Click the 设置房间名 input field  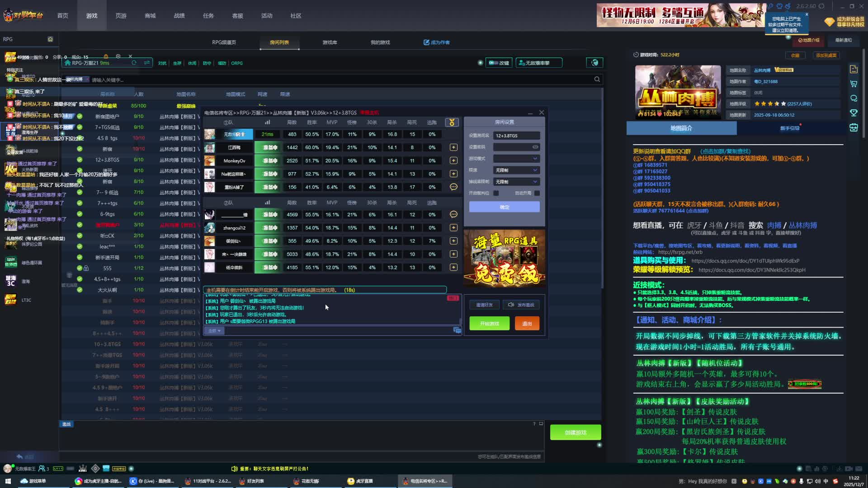(x=516, y=136)
